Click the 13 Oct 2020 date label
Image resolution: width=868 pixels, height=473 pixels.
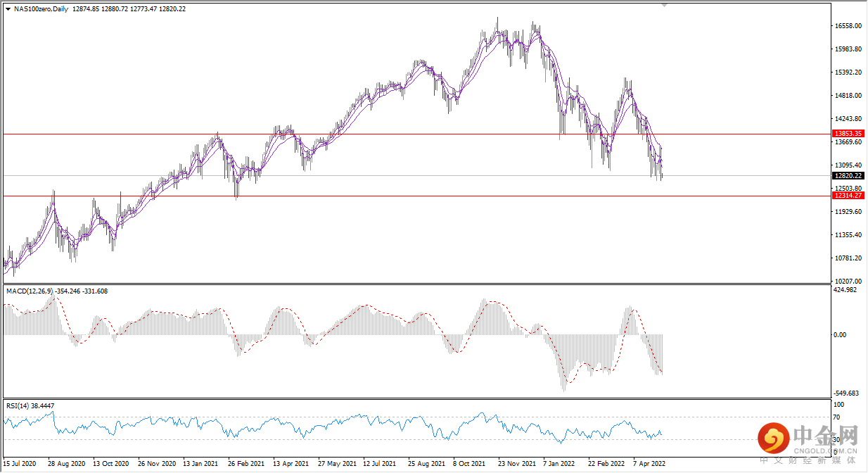[x=111, y=465]
